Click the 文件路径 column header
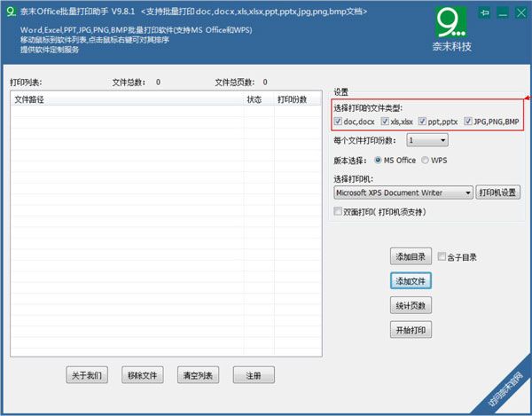The image size is (532, 416). pos(127,99)
